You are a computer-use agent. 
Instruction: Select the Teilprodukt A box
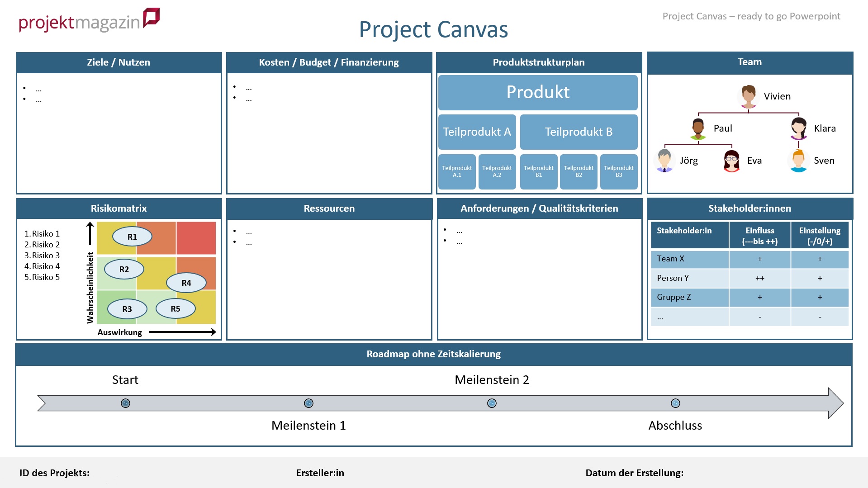(477, 132)
